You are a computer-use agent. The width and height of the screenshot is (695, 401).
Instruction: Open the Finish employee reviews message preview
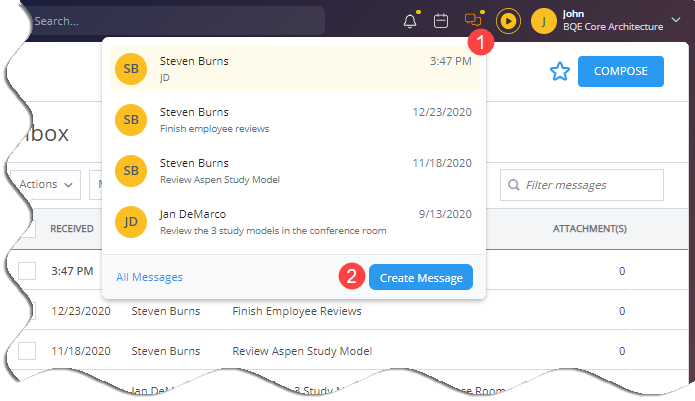pyautogui.click(x=294, y=120)
